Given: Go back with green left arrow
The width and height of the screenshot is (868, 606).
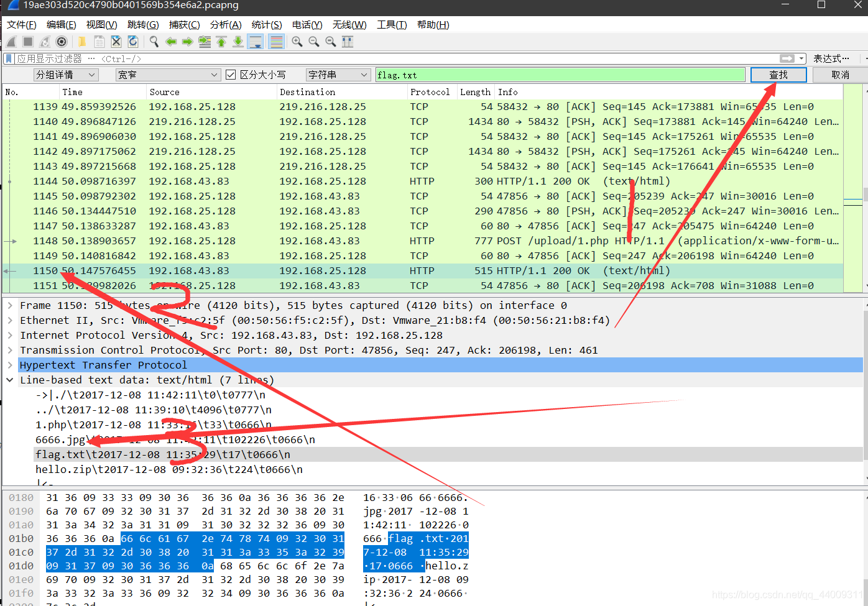Looking at the screenshot, I should 171,42.
